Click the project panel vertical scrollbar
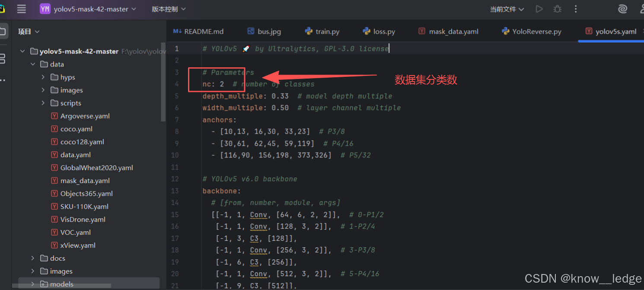The width and height of the screenshot is (644, 290). [x=163, y=82]
